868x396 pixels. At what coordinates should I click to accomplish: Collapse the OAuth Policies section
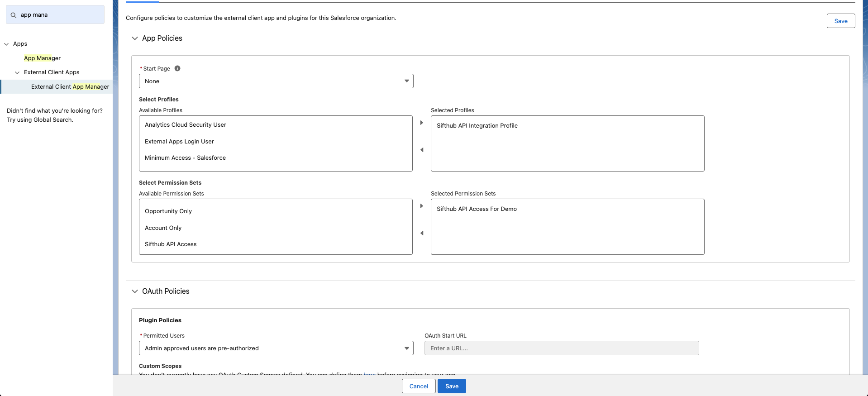point(135,291)
